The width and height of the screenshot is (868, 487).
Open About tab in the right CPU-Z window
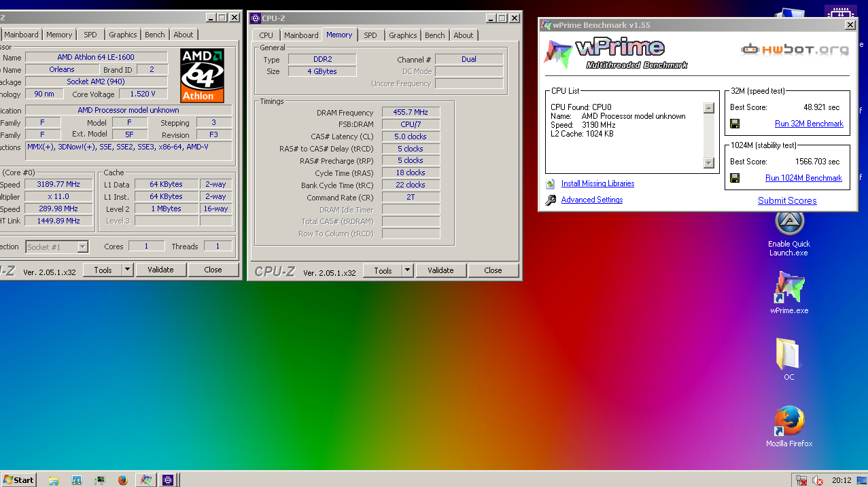pos(464,35)
